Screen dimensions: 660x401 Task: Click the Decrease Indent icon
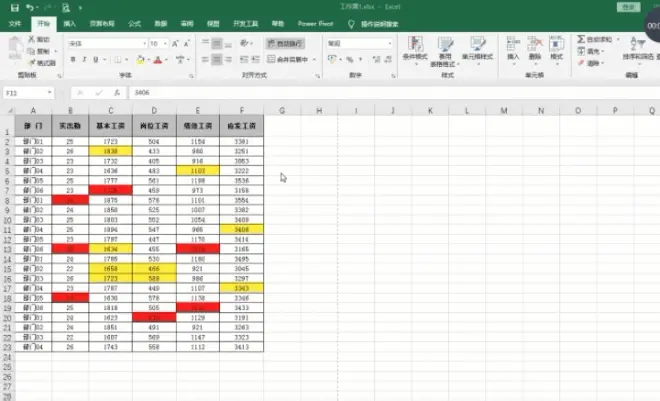pyautogui.click(x=244, y=59)
